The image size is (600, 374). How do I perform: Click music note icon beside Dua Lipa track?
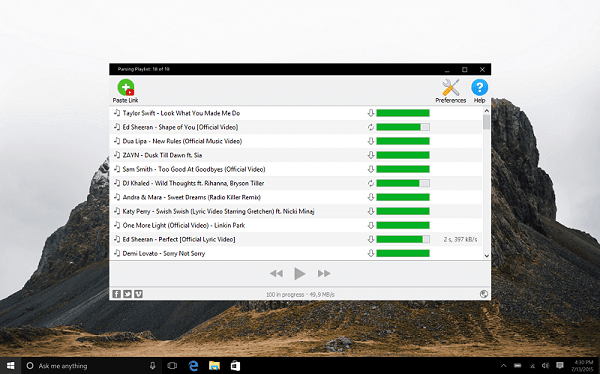pos(117,140)
